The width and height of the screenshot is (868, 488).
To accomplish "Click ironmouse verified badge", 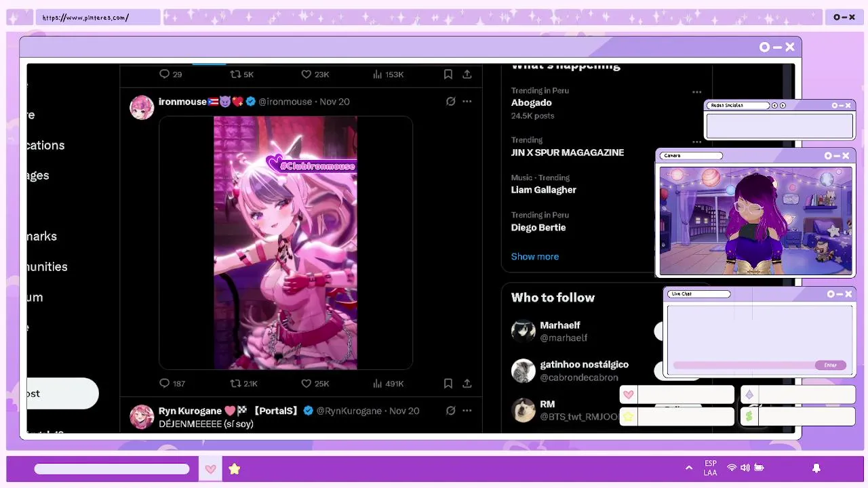I will [251, 101].
